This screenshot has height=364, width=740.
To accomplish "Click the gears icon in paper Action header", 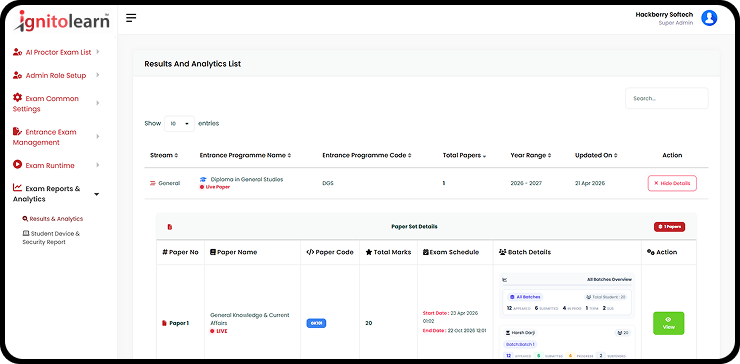I will pyautogui.click(x=651, y=252).
